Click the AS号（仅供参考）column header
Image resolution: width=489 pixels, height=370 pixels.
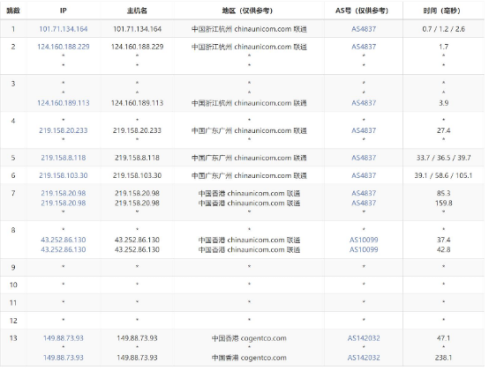click(x=362, y=11)
